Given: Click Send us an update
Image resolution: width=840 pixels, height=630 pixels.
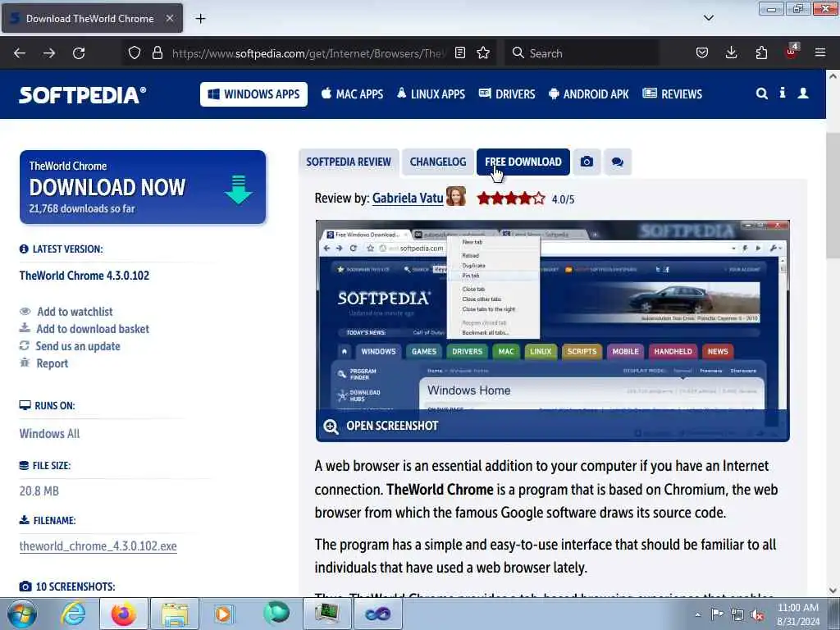Looking at the screenshot, I should tap(78, 346).
